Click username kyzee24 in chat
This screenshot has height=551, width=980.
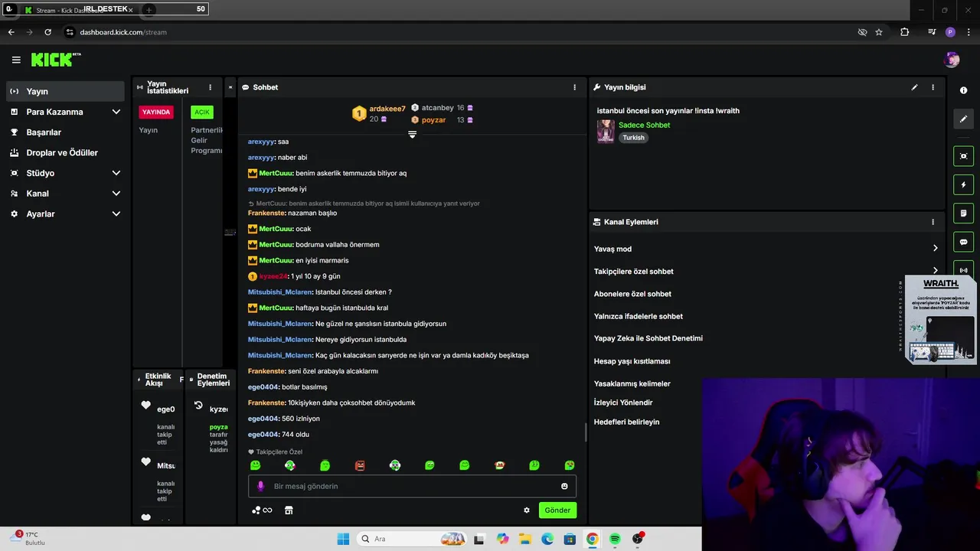pos(273,276)
